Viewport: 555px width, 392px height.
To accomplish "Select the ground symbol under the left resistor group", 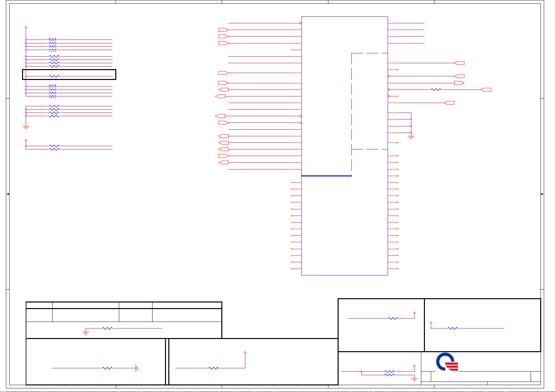I will pyautogui.click(x=26, y=127).
